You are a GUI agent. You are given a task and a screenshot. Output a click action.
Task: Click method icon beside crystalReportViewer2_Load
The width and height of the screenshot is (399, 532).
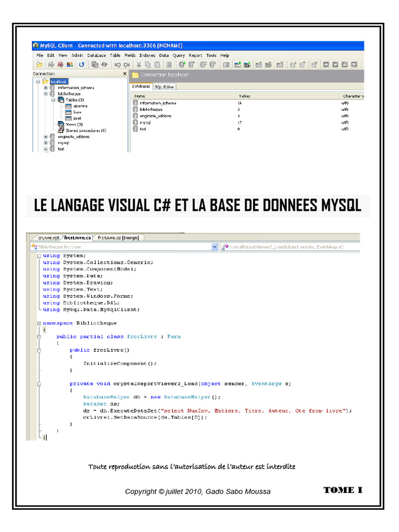coord(224,247)
